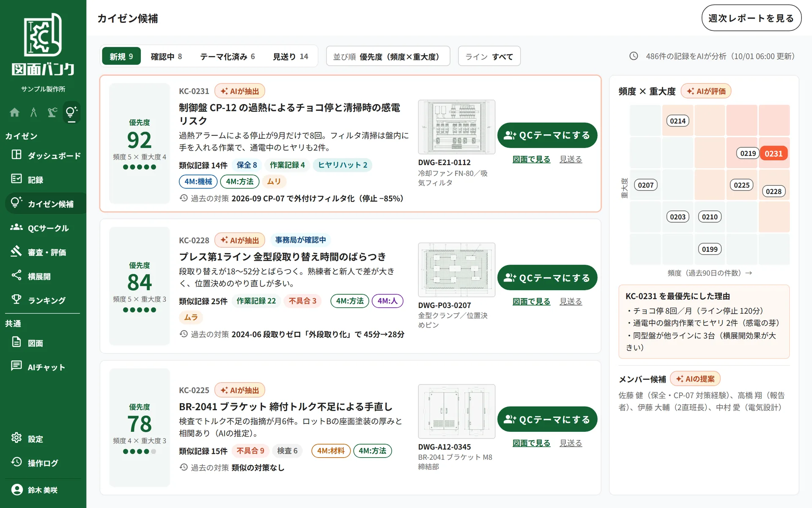Open ダッシュボード in the sidebar
This screenshot has height=508, width=812.
(x=46, y=155)
